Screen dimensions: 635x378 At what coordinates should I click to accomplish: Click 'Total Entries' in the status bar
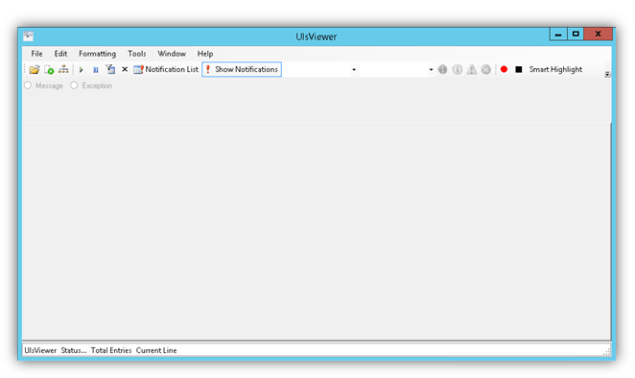pos(111,350)
